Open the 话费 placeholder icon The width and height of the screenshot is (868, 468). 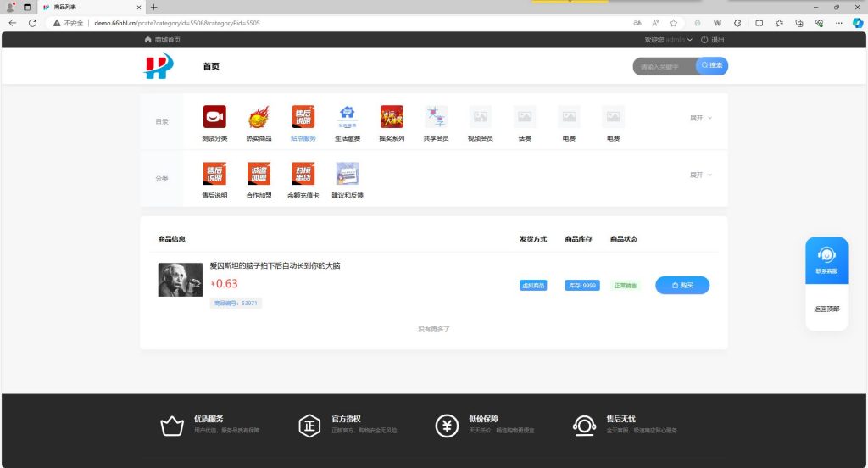pos(525,117)
